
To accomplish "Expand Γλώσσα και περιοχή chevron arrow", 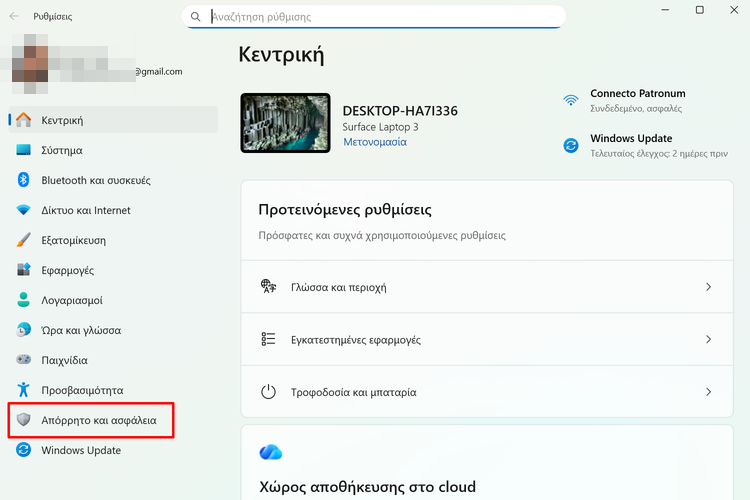I will 708,287.
